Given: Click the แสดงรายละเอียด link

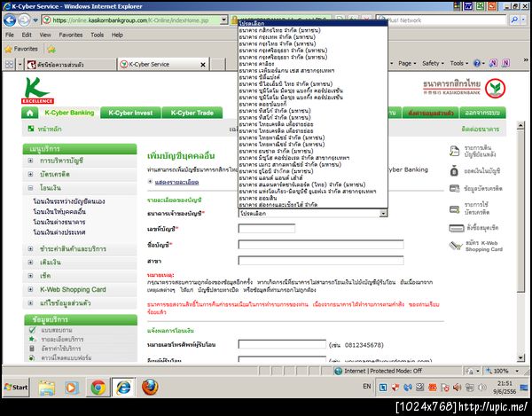Looking at the screenshot, I should click(176, 182).
